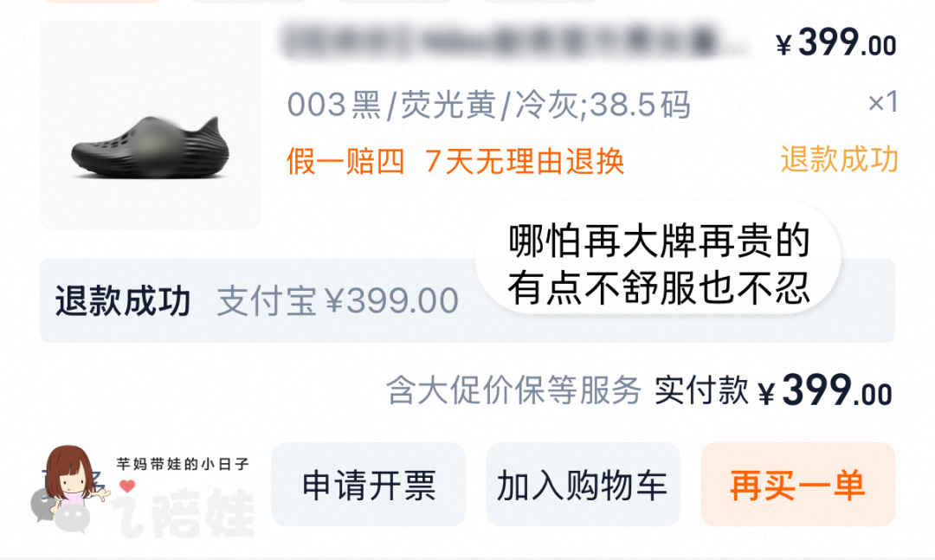This screenshot has height=560, width=935.
Task: Tap the 含大促价保等服务 text
Action: [x=514, y=390]
